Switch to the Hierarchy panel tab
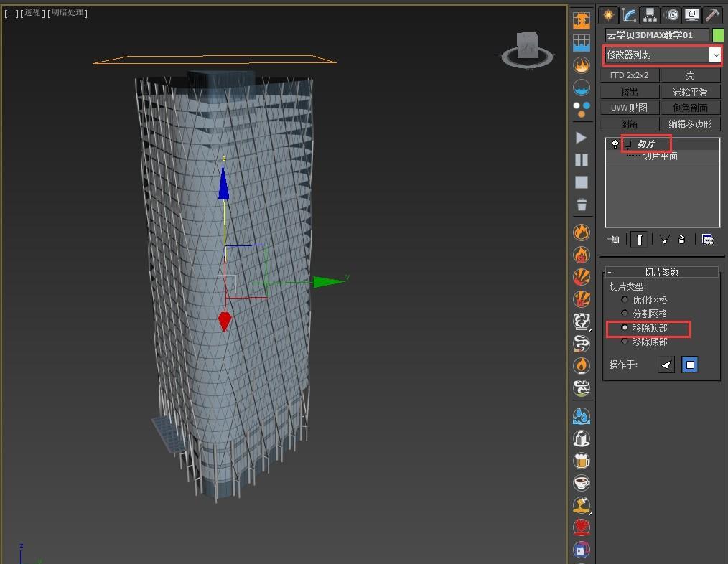 point(650,15)
